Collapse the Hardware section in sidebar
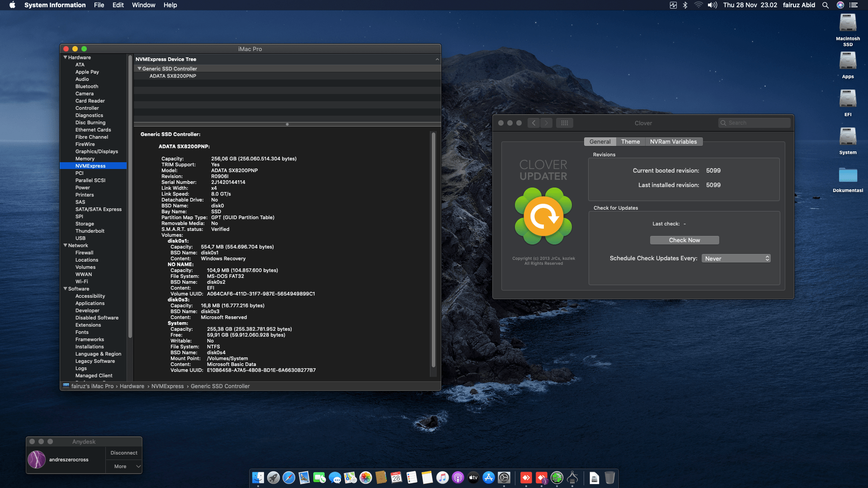The height and width of the screenshot is (488, 868). tap(66, 57)
